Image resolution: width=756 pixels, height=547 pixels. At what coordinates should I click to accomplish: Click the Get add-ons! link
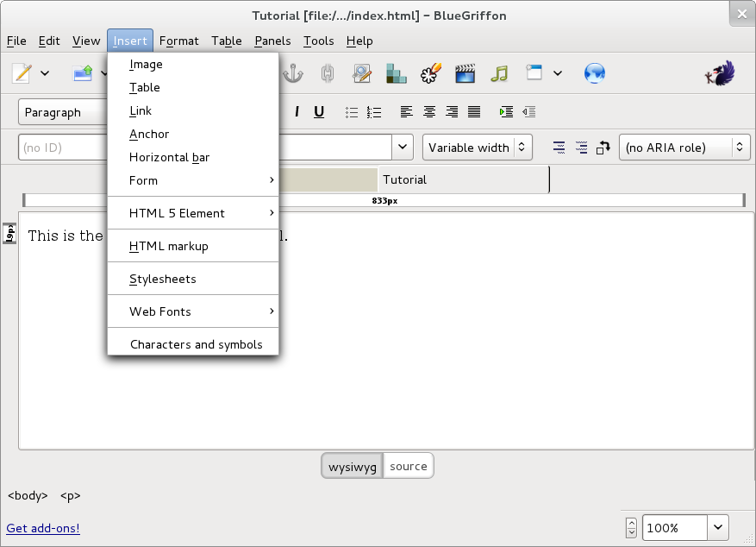click(43, 528)
